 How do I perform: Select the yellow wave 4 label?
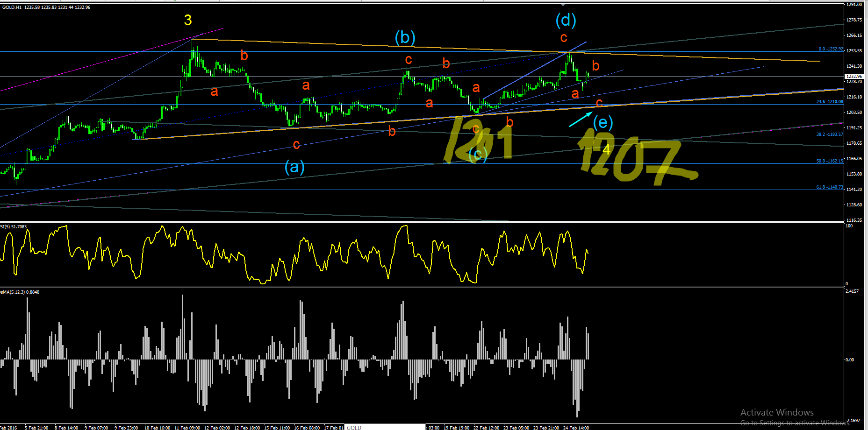606,150
